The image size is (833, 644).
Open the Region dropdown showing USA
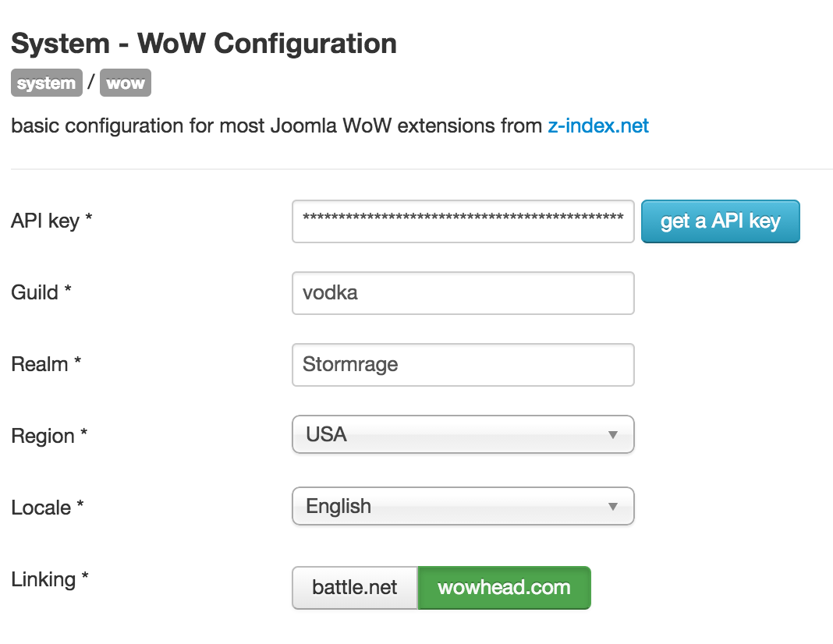[463, 434]
